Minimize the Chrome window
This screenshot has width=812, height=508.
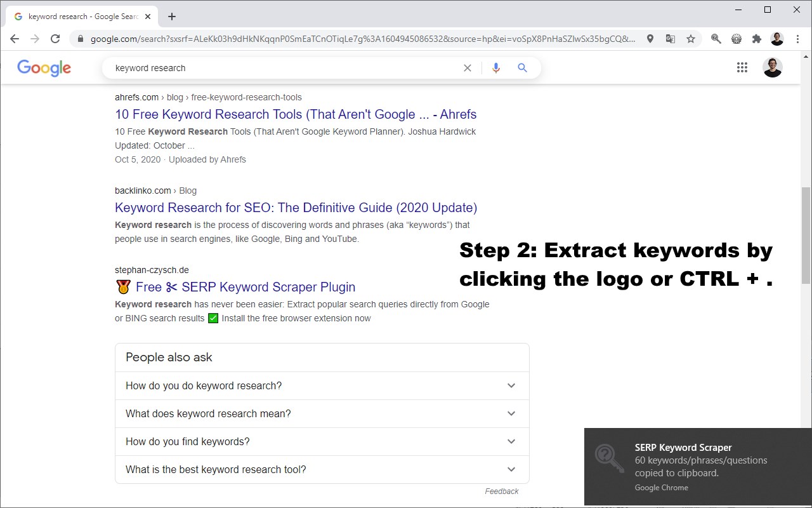coord(739,10)
